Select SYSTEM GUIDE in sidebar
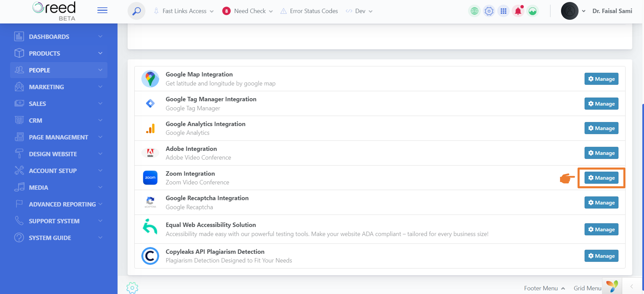Viewport: 644px width, 294px height. [x=50, y=238]
